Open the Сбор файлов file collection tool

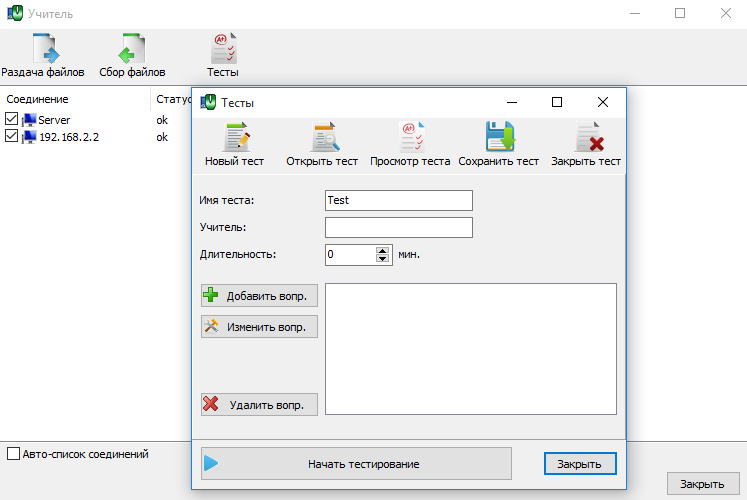(x=132, y=55)
